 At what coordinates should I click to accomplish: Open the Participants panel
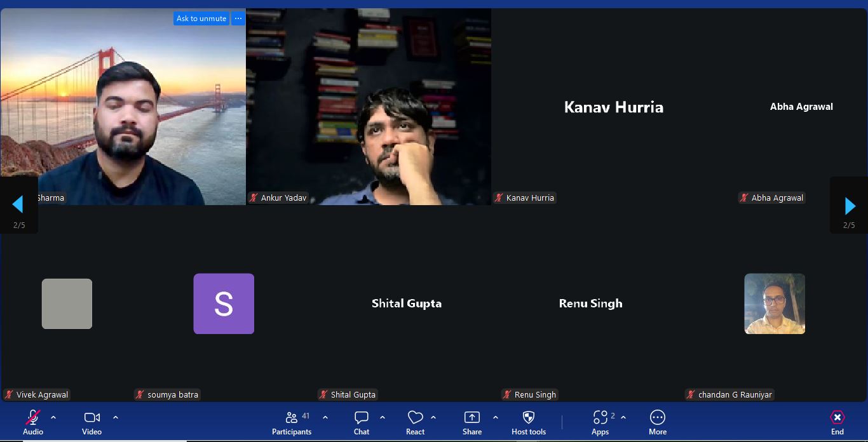click(292, 418)
